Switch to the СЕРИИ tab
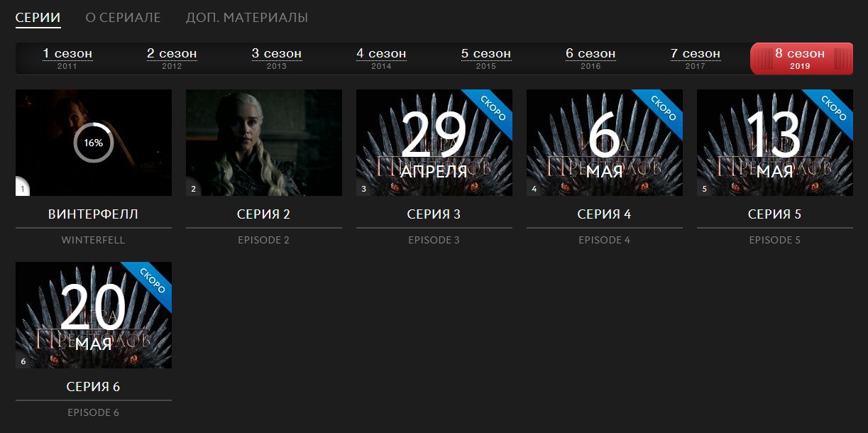The width and height of the screenshot is (868, 433). coord(38,18)
